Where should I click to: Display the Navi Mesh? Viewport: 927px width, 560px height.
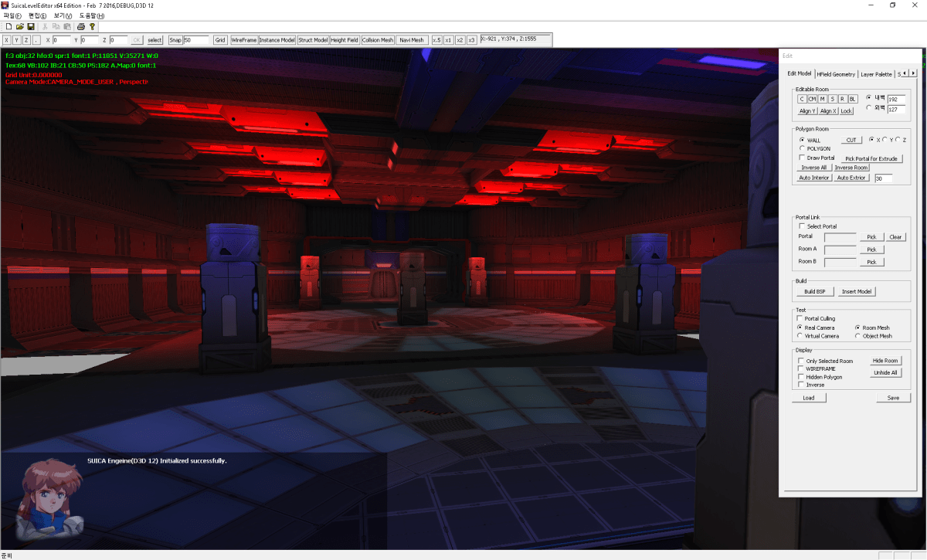(411, 39)
